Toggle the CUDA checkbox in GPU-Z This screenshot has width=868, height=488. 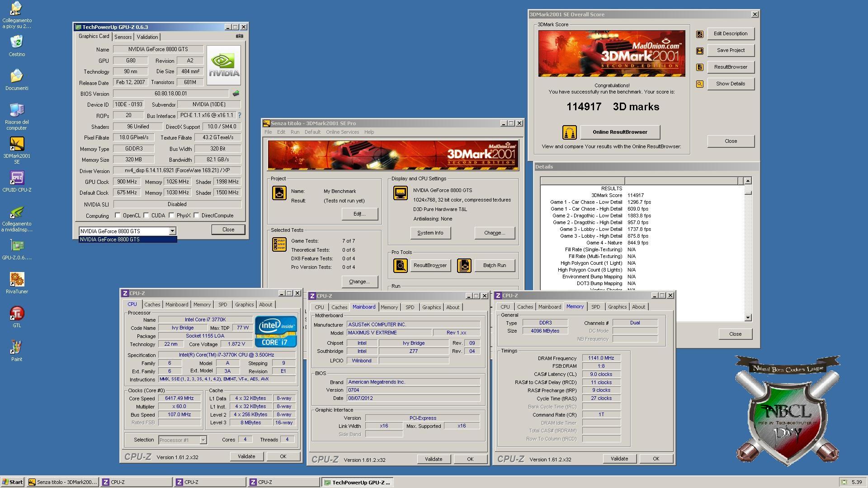pyautogui.click(x=146, y=216)
